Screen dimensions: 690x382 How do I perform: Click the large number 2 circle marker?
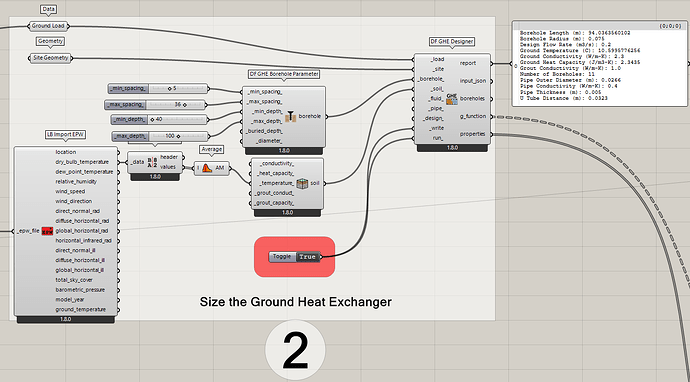pyautogui.click(x=295, y=350)
